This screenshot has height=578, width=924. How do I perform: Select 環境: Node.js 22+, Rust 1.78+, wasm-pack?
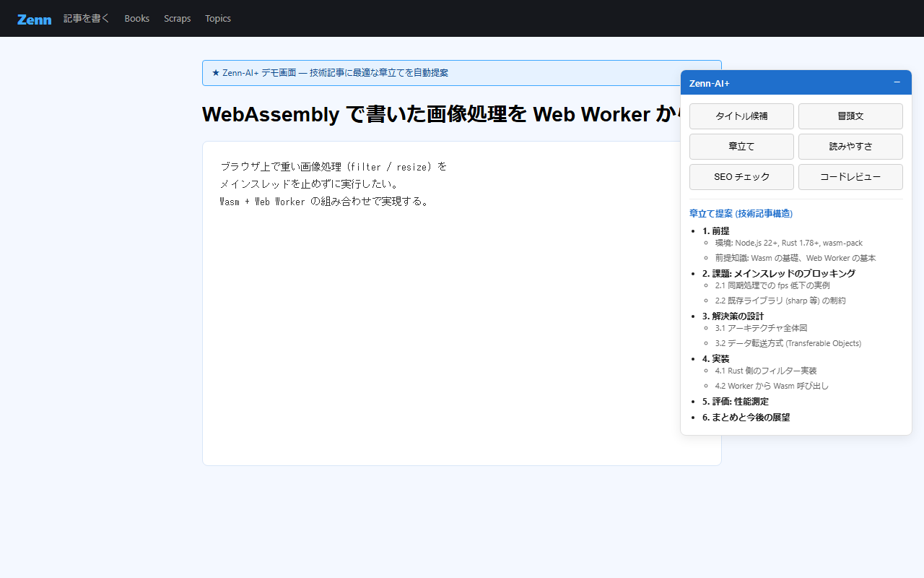click(x=789, y=243)
